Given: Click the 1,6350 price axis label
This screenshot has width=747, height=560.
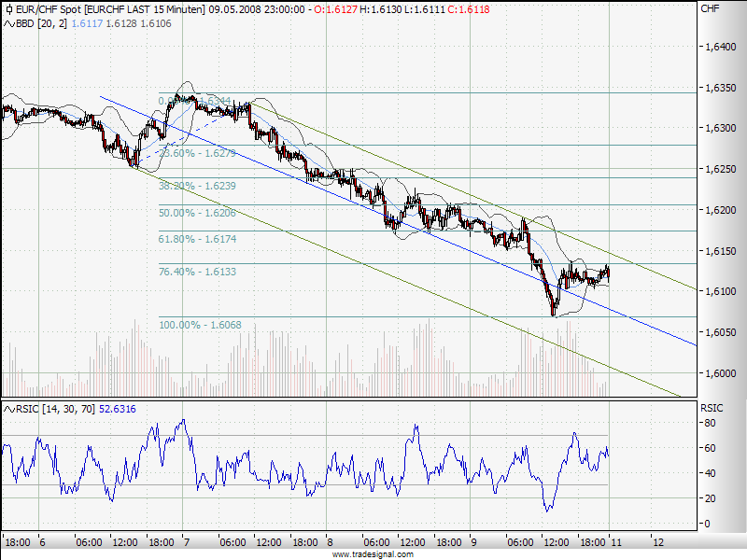Looking at the screenshot, I should tap(720, 88).
